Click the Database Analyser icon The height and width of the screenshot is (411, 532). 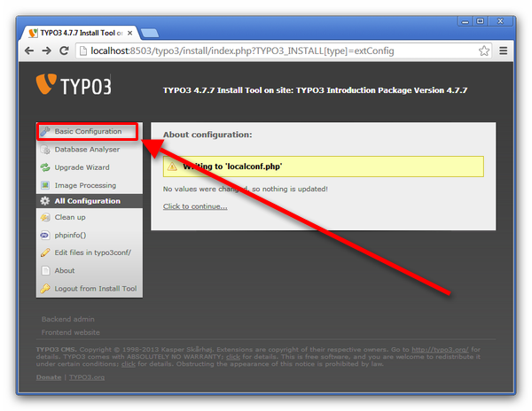[x=45, y=150]
